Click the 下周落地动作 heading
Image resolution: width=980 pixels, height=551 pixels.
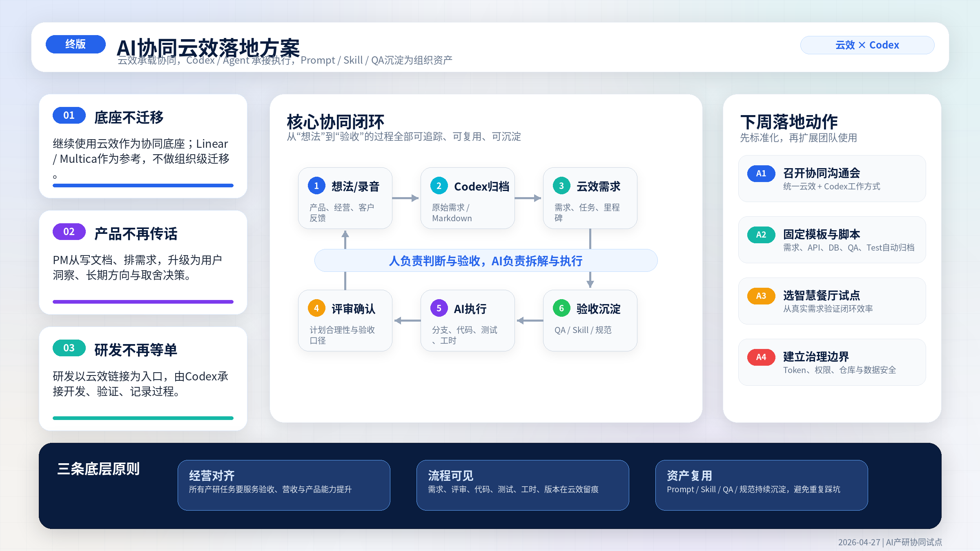coord(789,122)
